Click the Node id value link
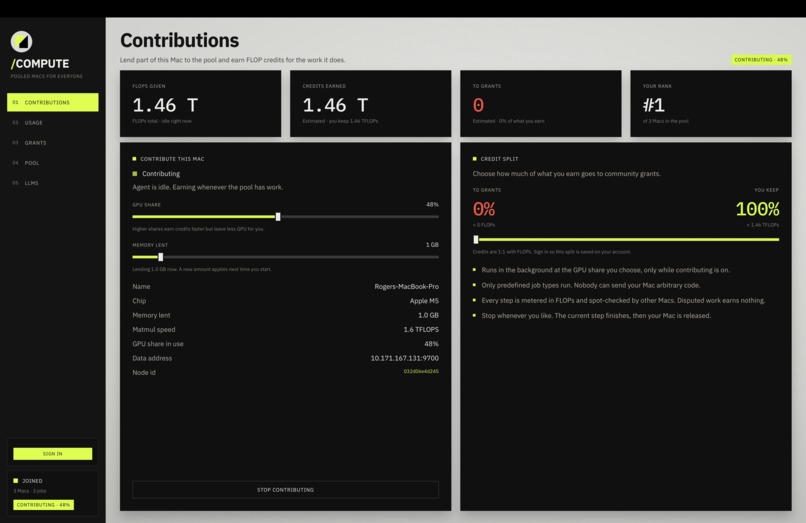Image resolution: width=806 pixels, height=523 pixels. [421, 371]
